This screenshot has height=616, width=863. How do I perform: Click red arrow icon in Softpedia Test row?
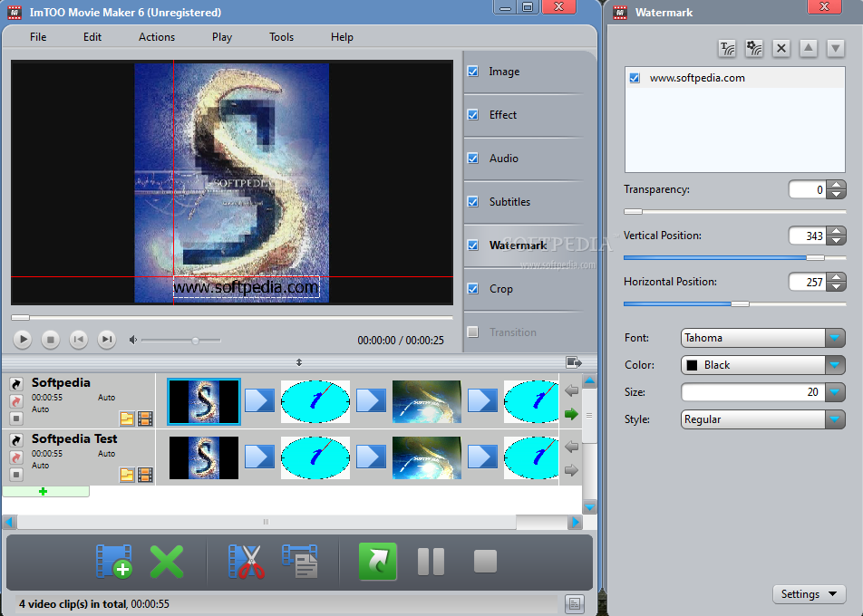[x=16, y=457]
